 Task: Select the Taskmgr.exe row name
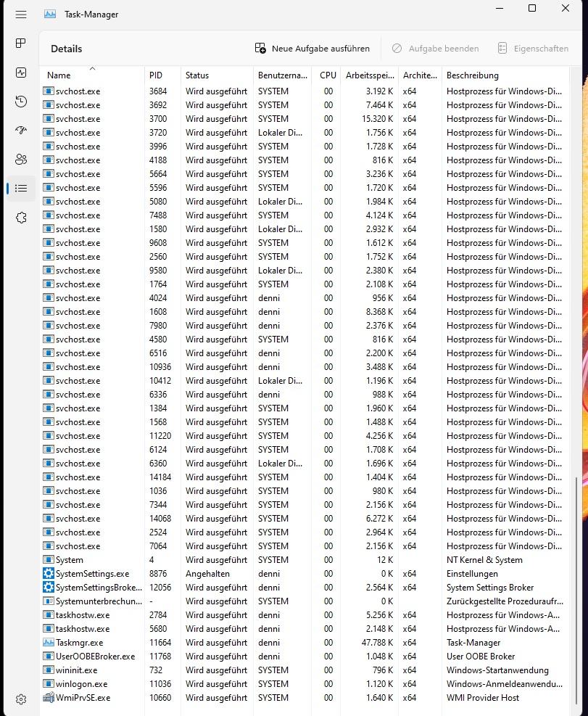click(80, 643)
